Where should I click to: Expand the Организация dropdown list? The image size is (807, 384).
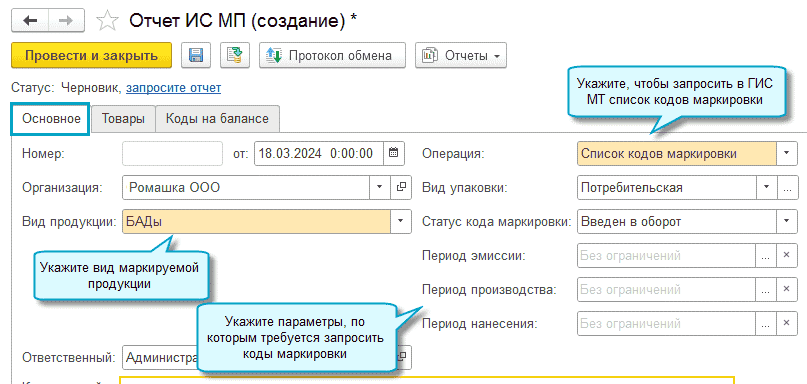tap(380, 187)
